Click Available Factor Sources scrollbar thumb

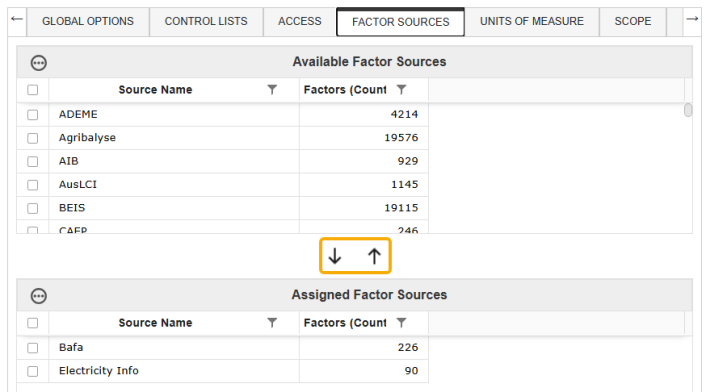(688, 110)
